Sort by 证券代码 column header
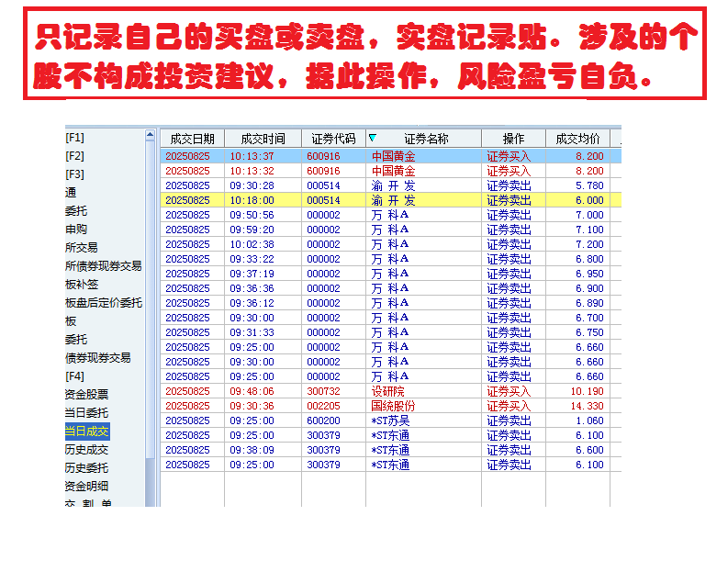 click(333, 139)
